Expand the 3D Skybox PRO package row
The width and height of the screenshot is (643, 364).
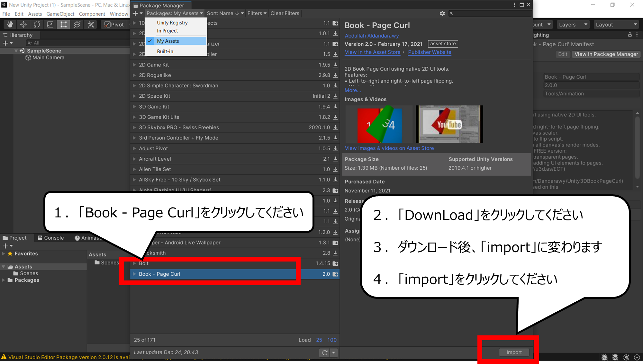tap(134, 127)
